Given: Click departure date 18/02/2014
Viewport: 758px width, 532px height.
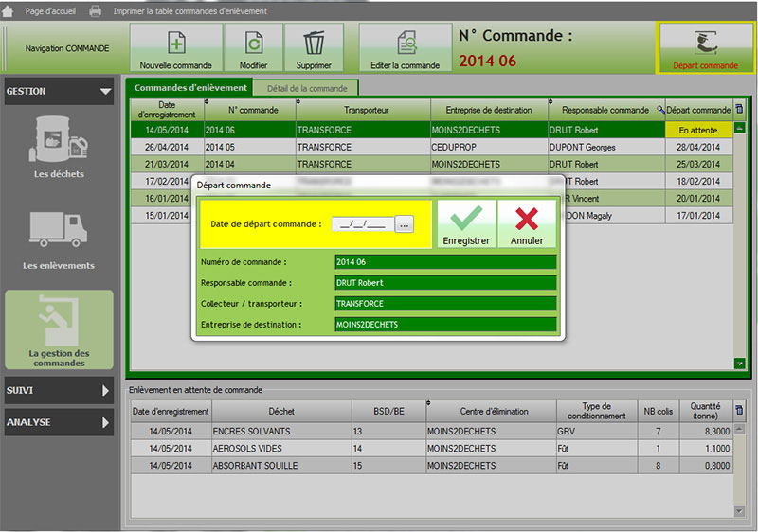Looking at the screenshot, I should (698, 181).
